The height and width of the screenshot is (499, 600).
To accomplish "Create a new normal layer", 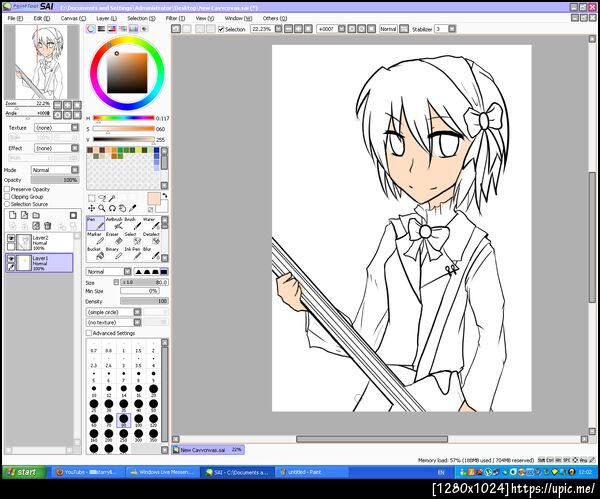I will click(13, 215).
